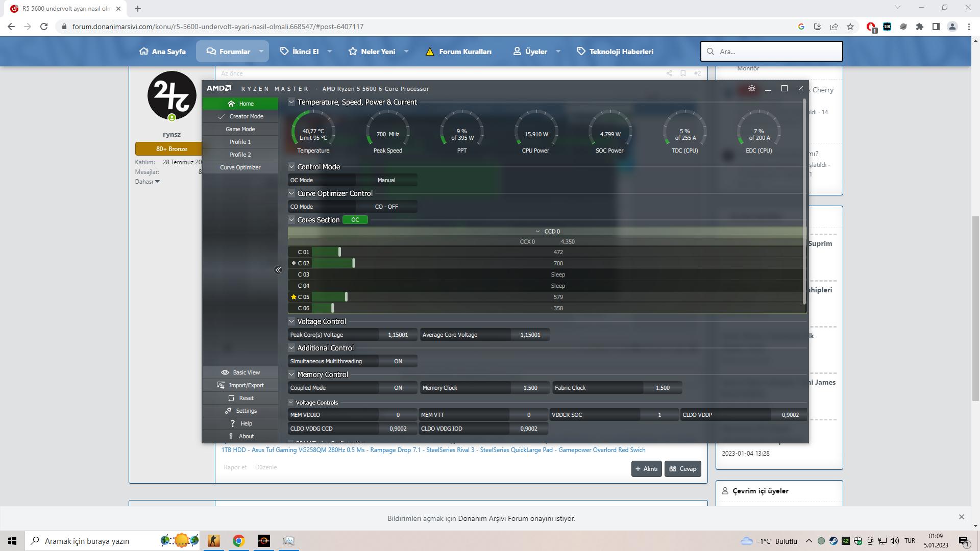Click the Home icon in Ryzen Master sidebar

pyautogui.click(x=231, y=104)
